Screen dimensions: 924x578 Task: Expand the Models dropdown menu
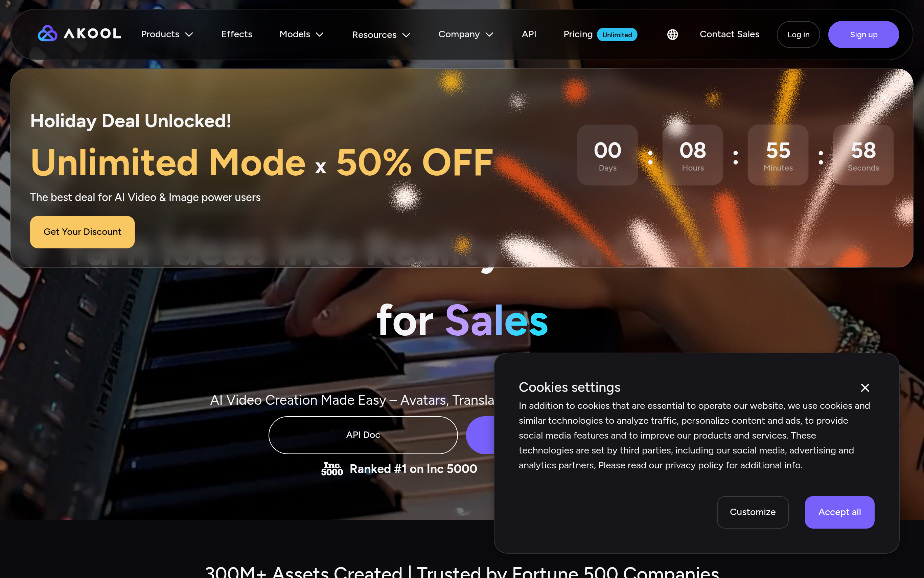tap(301, 35)
